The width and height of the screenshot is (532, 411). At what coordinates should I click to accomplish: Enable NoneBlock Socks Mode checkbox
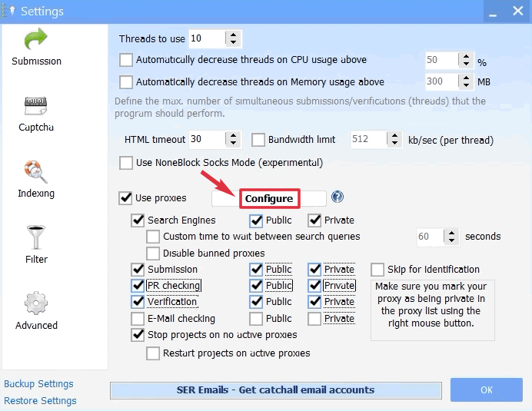pos(126,163)
